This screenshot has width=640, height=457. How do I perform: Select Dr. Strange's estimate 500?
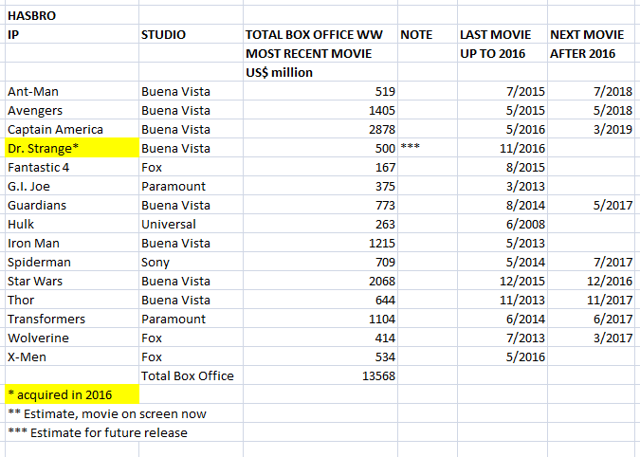320,148
